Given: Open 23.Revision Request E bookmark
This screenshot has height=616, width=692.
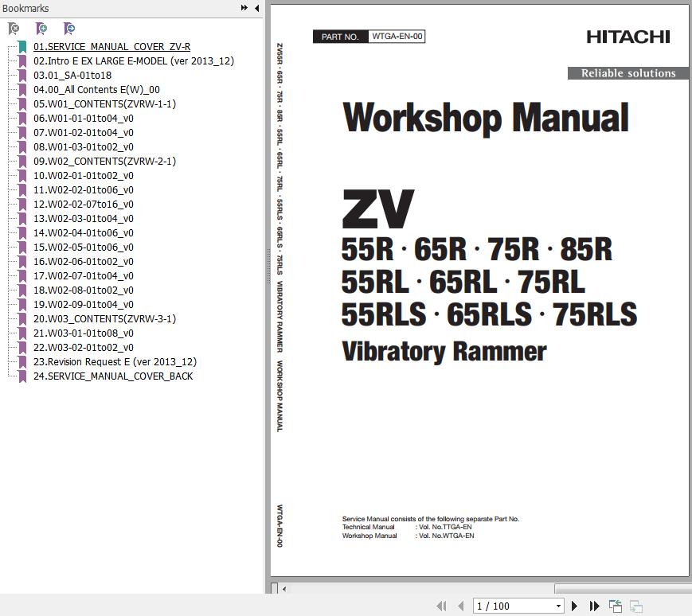Looking at the screenshot, I should (x=115, y=362).
